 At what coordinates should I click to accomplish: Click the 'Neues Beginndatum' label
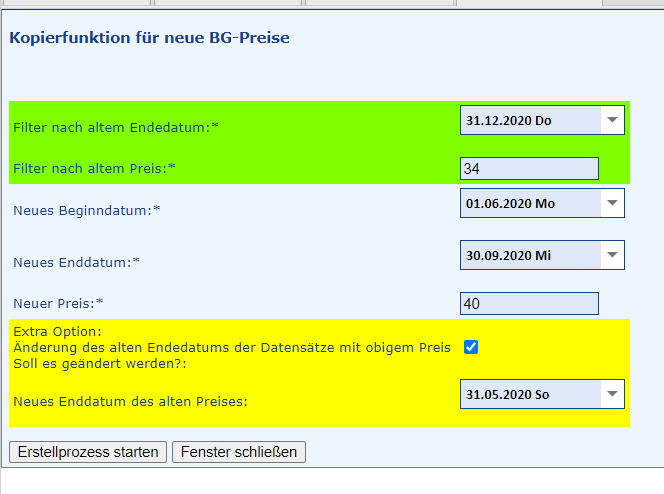86,211
